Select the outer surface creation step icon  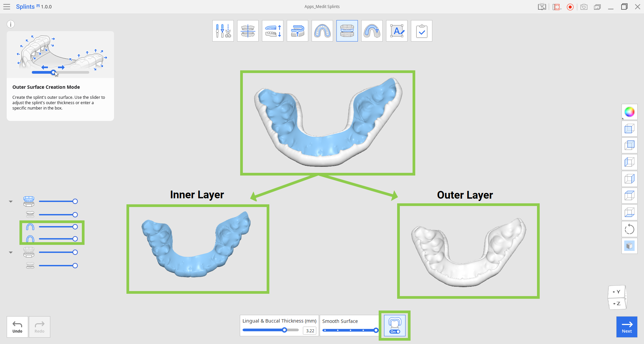click(x=347, y=31)
